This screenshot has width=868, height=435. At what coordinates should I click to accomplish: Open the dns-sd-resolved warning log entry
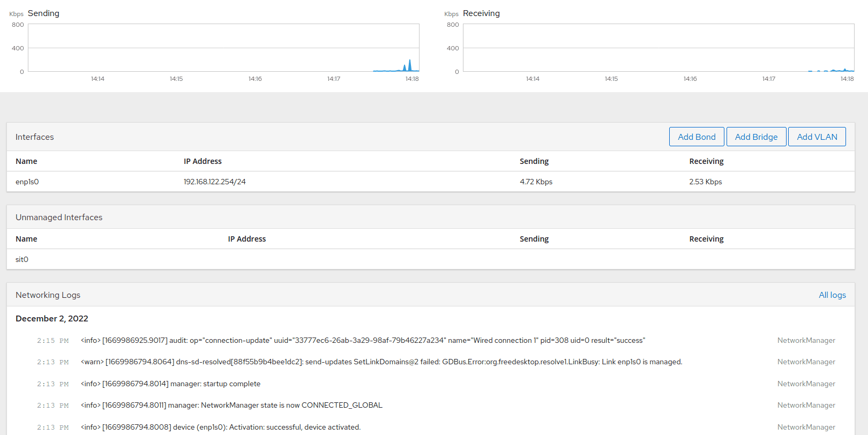tap(381, 362)
